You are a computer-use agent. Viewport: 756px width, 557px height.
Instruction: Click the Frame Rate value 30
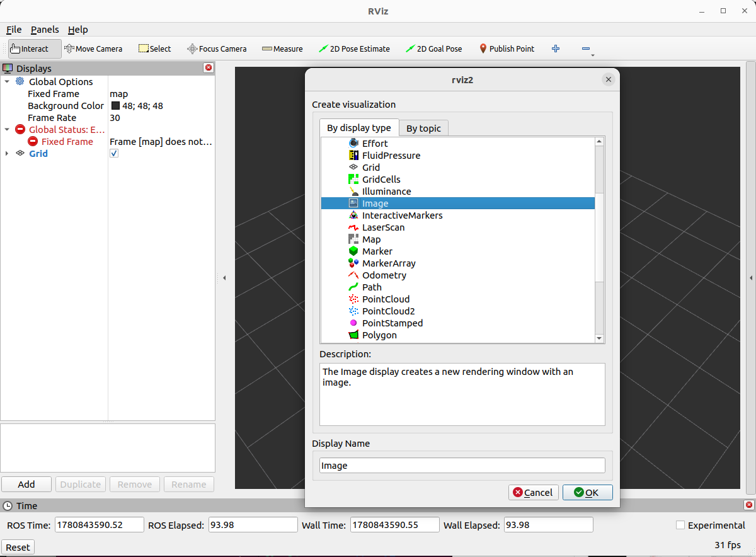click(115, 117)
